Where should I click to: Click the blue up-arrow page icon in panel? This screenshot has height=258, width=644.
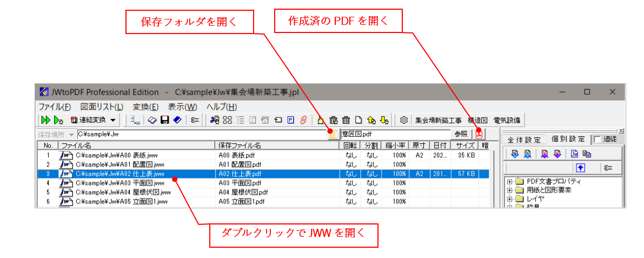tap(528, 154)
